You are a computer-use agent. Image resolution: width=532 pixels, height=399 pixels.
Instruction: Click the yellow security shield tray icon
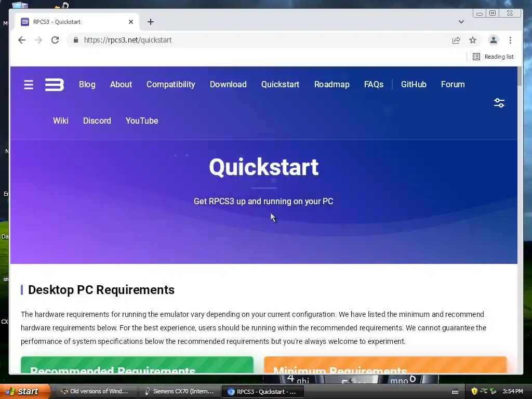coord(474,391)
